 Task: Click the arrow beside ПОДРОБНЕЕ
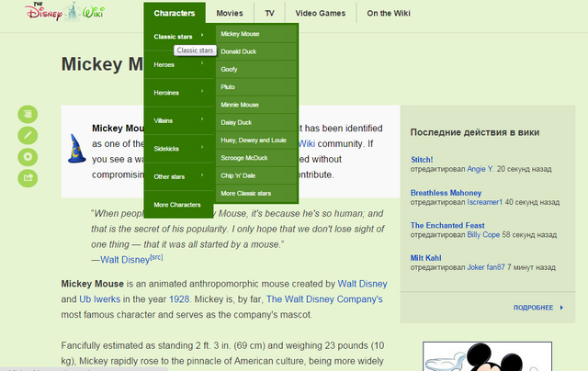pos(561,308)
